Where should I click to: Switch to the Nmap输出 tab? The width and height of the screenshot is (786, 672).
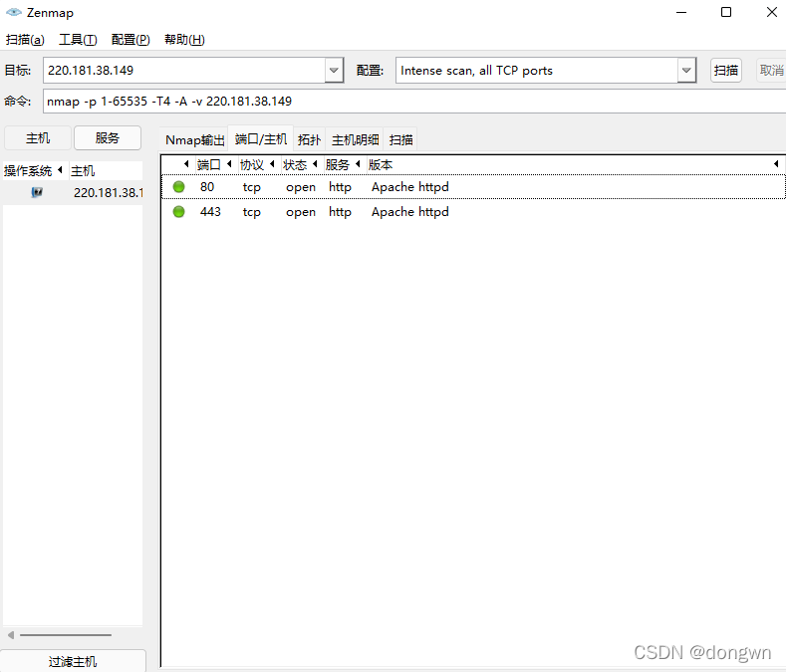pyautogui.click(x=194, y=139)
